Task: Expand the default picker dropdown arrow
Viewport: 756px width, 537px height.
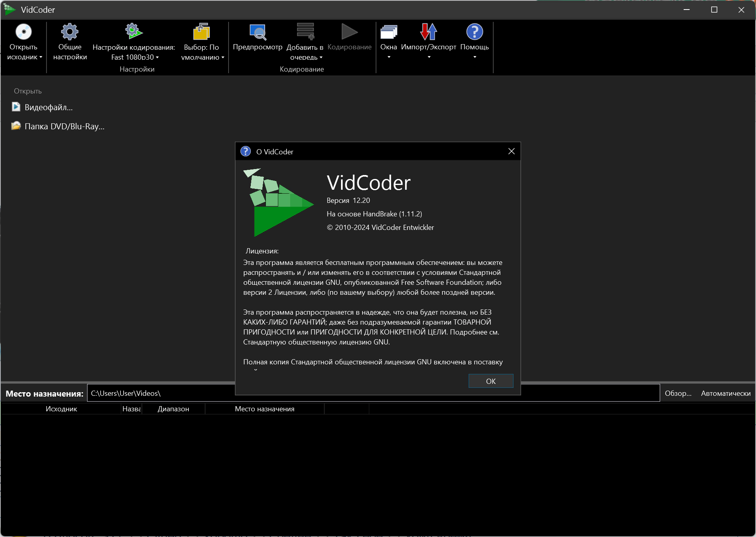Action: (x=223, y=57)
